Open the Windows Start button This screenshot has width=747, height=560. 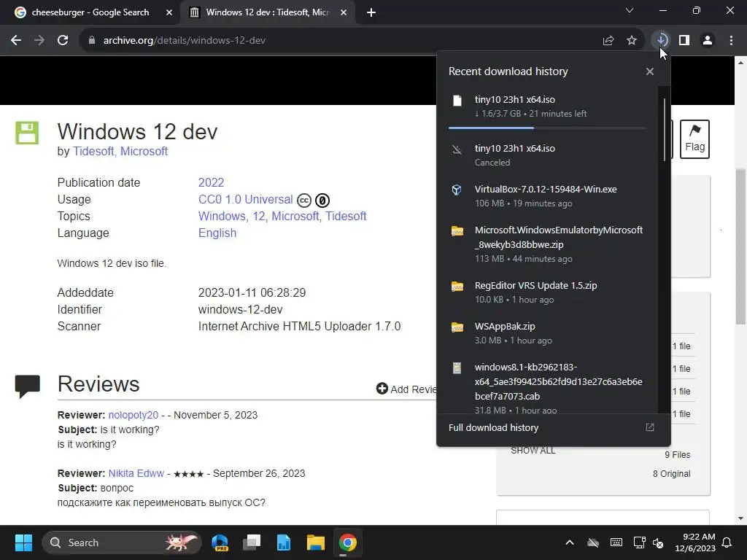click(23, 542)
